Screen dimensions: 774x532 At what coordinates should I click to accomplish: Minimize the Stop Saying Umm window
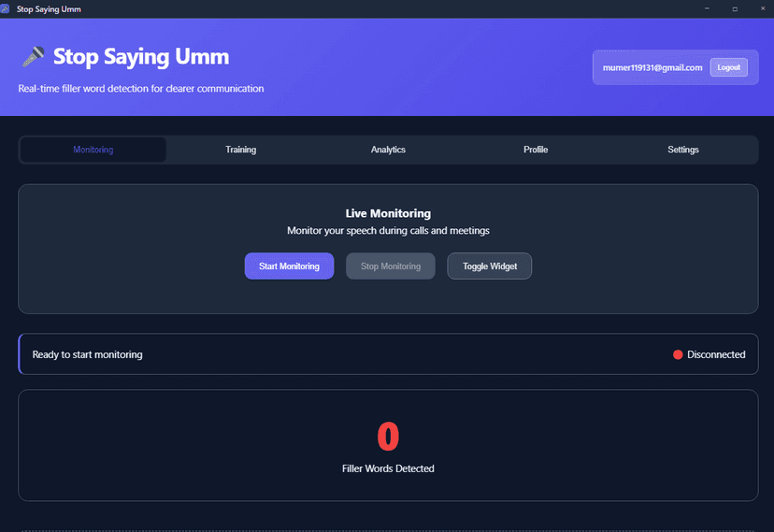[x=707, y=8]
